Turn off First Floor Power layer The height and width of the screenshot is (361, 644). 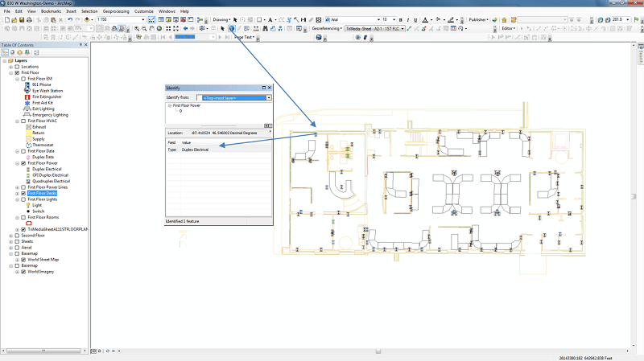pyautogui.click(x=23, y=163)
